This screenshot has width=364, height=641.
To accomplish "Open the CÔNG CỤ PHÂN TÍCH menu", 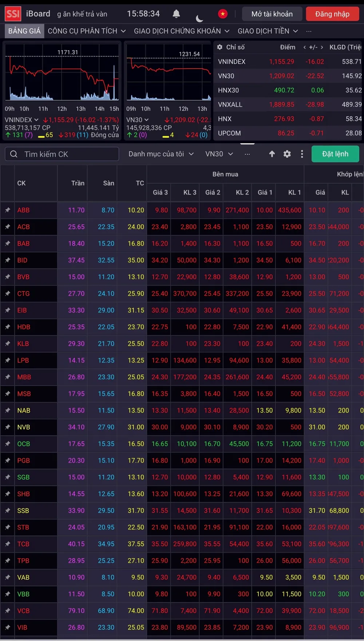I will click(87, 31).
